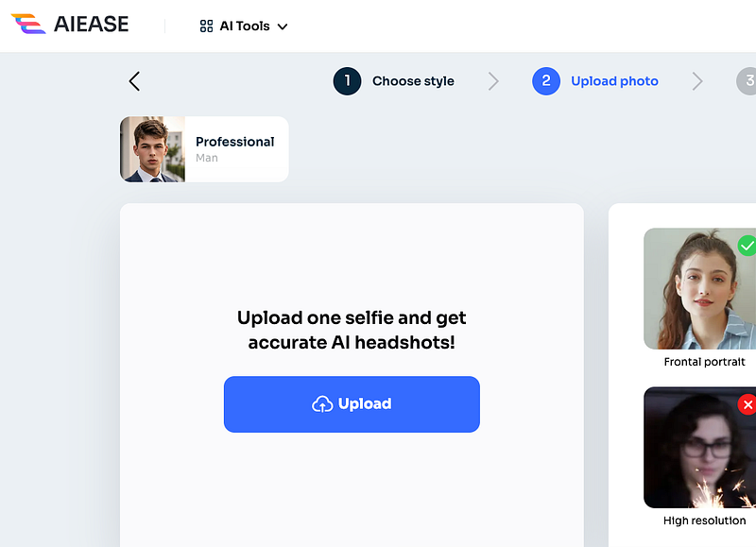Click the cloud upload icon
756x547 pixels.
coord(322,404)
